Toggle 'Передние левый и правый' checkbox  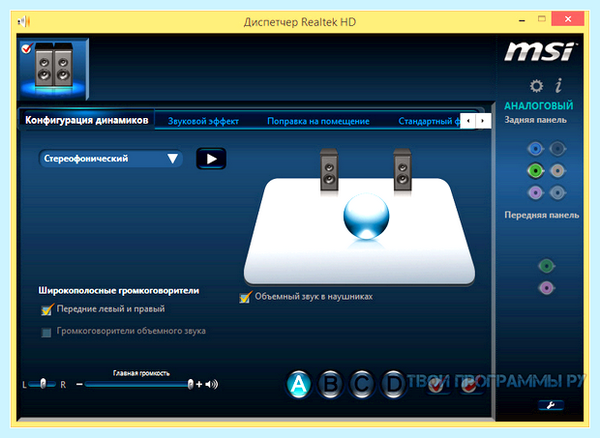(x=47, y=309)
